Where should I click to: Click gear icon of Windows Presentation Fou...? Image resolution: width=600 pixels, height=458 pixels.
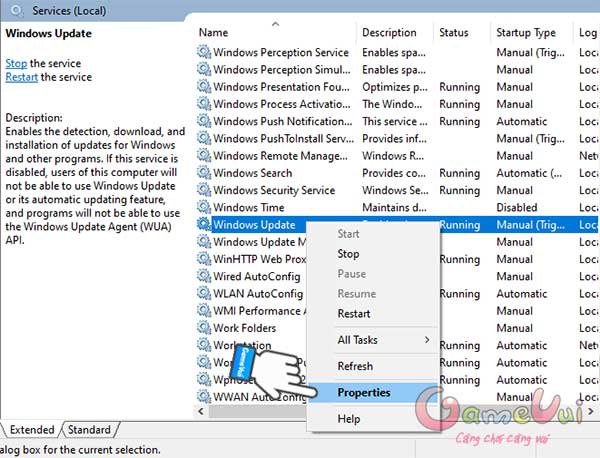(204, 86)
